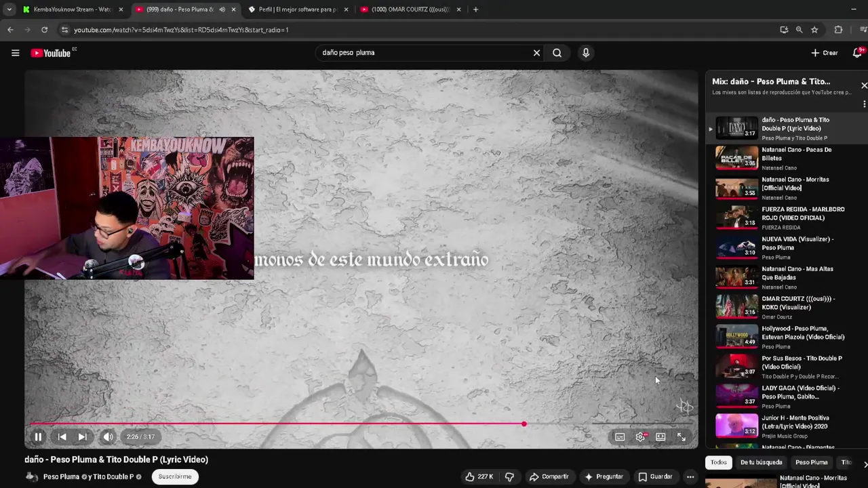Viewport: 868px width, 488px height.
Task: Skip to previous video
Action: [62, 437]
